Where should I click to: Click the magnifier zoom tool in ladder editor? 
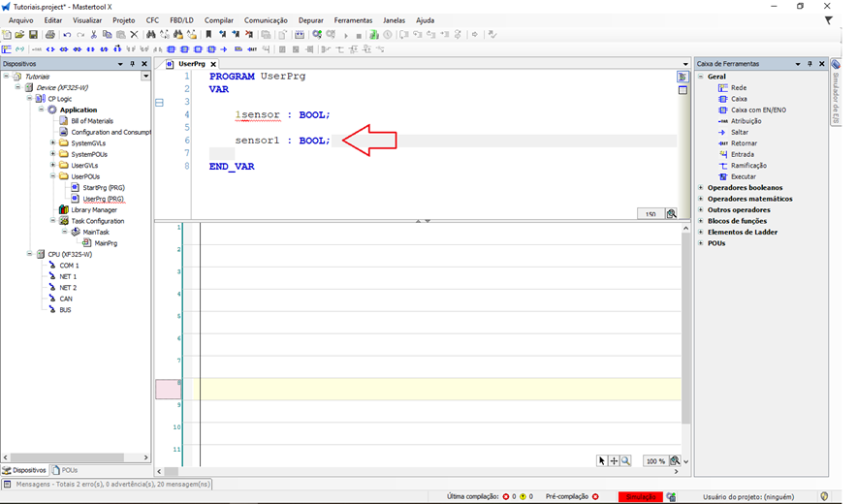click(626, 461)
